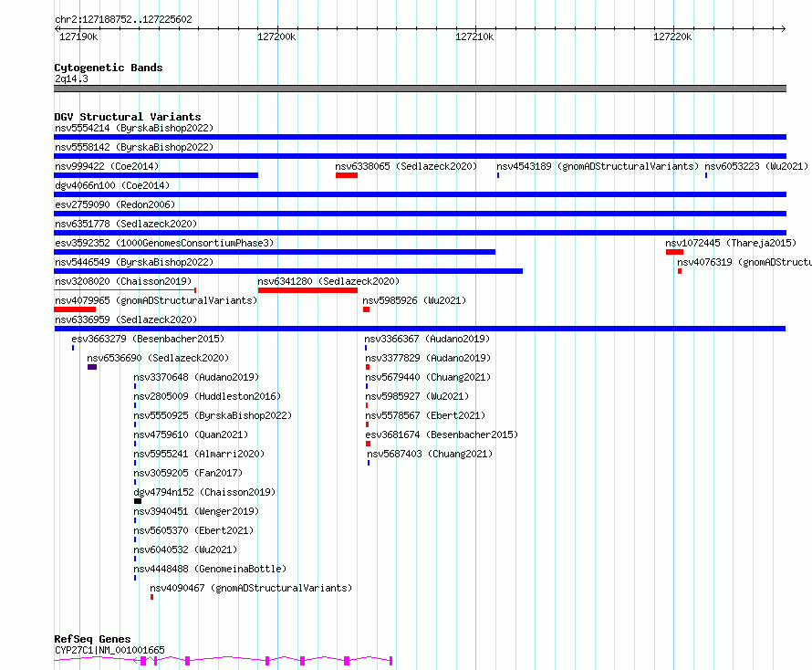The image size is (812, 670).
Task: Click the black bar under dgv4794n152
Action: 138,501
